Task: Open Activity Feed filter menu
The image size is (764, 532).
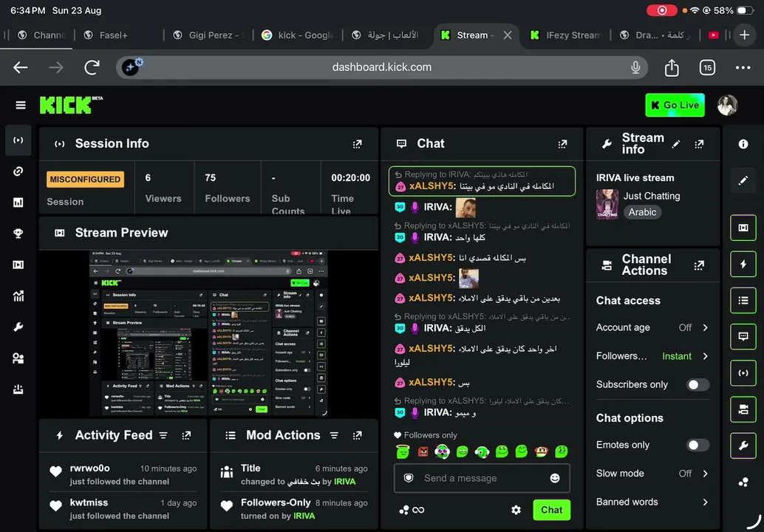Action: 163,435
